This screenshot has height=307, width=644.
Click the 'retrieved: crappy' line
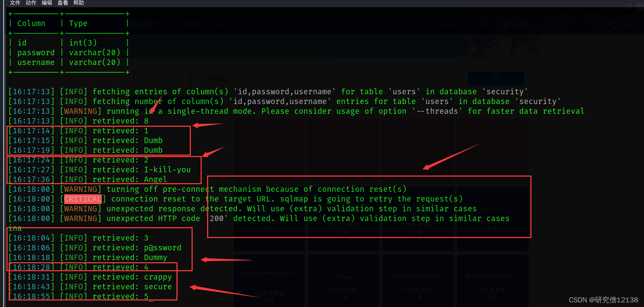coord(90,277)
